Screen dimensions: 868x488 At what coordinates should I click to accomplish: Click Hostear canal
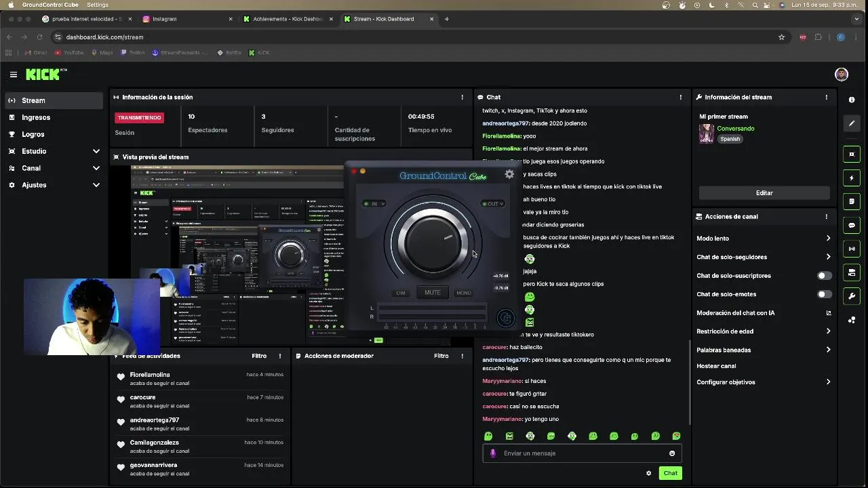pos(716,366)
